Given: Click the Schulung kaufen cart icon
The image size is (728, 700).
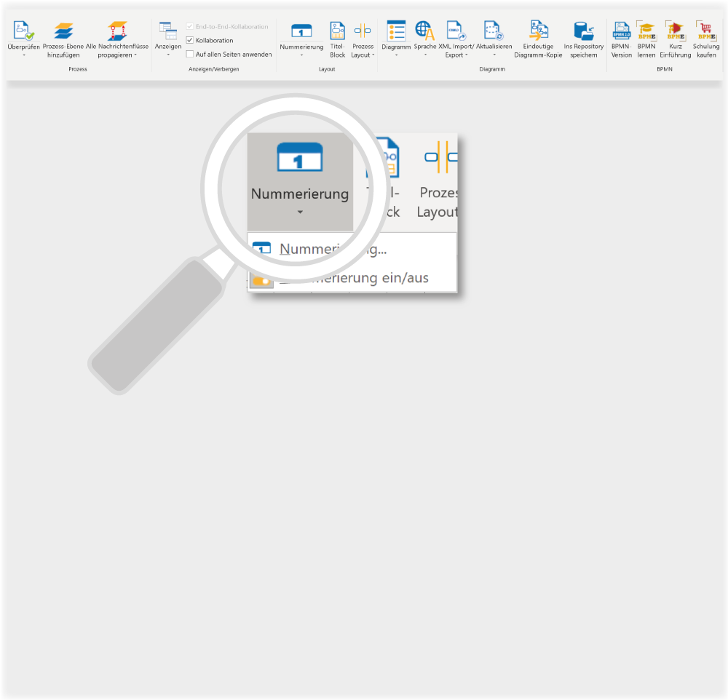Looking at the screenshot, I should 706,31.
